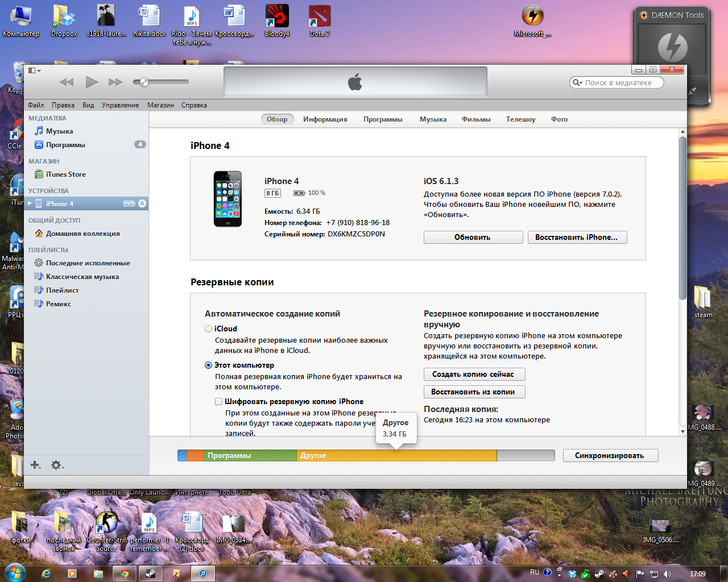Switch to the Телешоу tab

(521, 119)
